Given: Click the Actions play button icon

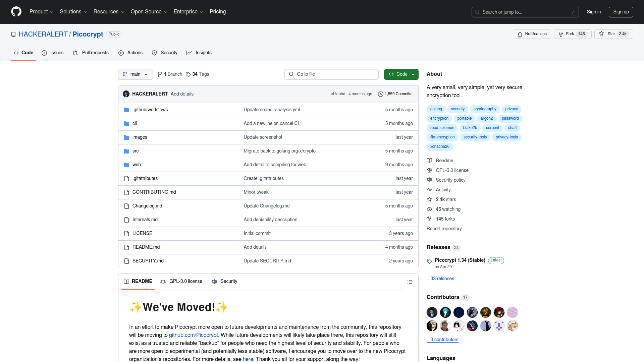Looking at the screenshot, I should (x=121, y=53).
